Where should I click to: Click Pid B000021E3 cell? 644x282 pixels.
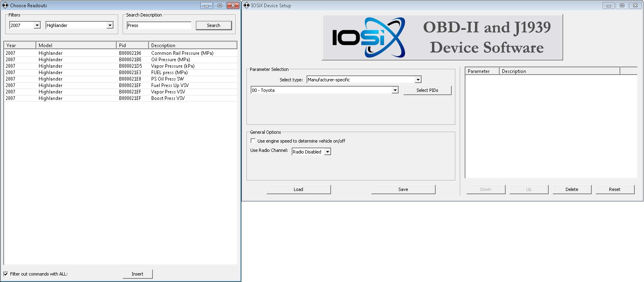coord(130,73)
